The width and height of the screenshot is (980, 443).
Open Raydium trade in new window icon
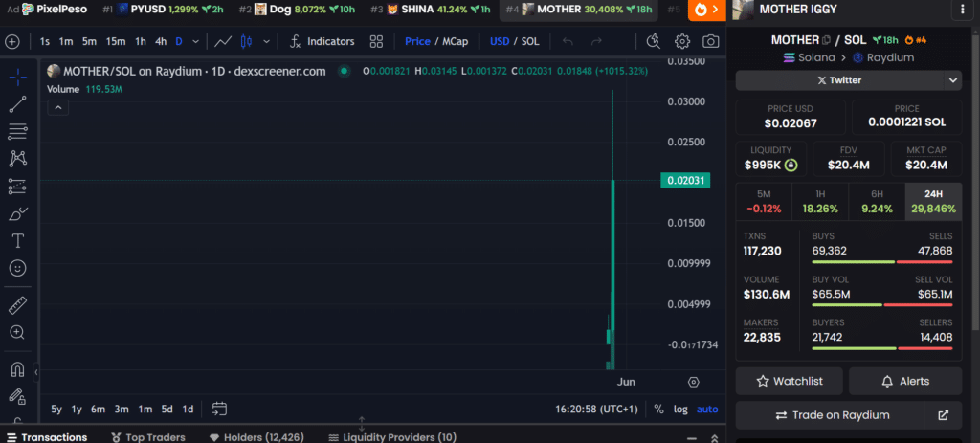[x=944, y=415]
